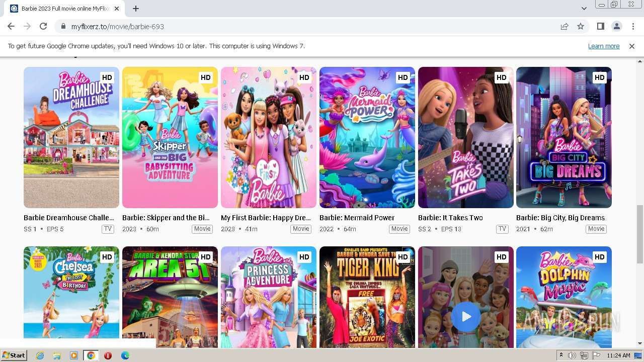Open the Learn more link
The width and height of the screenshot is (644, 362).
click(604, 46)
